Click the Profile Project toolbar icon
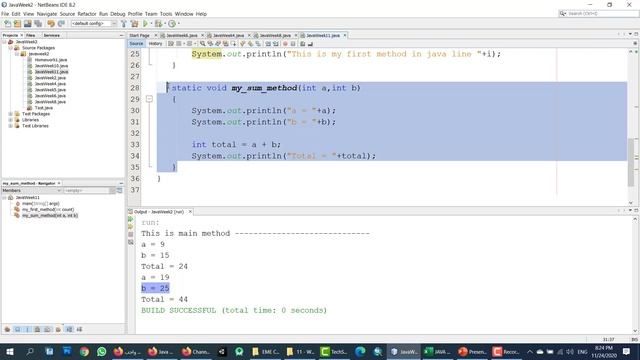The width and height of the screenshot is (640, 360). coord(172,24)
